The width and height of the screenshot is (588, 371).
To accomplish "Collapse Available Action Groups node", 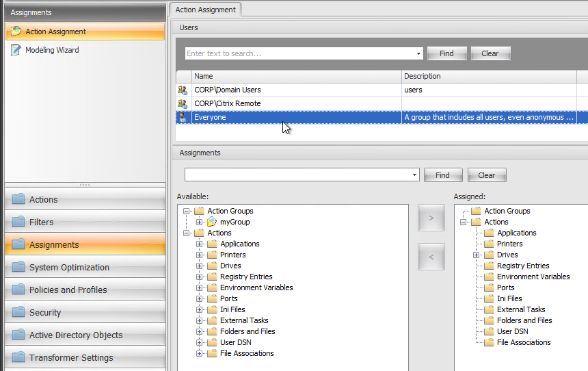I will (186, 211).
